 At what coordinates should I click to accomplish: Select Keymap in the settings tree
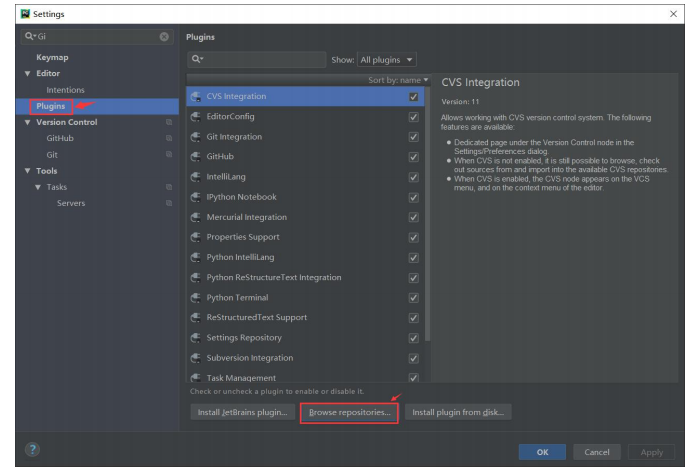52,57
